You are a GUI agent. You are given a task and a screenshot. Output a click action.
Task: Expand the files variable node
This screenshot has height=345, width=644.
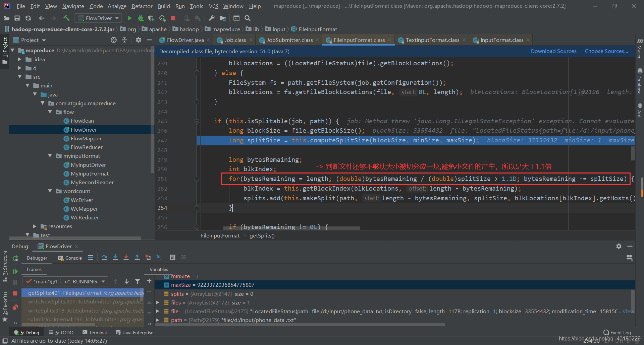[x=157, y=302]
